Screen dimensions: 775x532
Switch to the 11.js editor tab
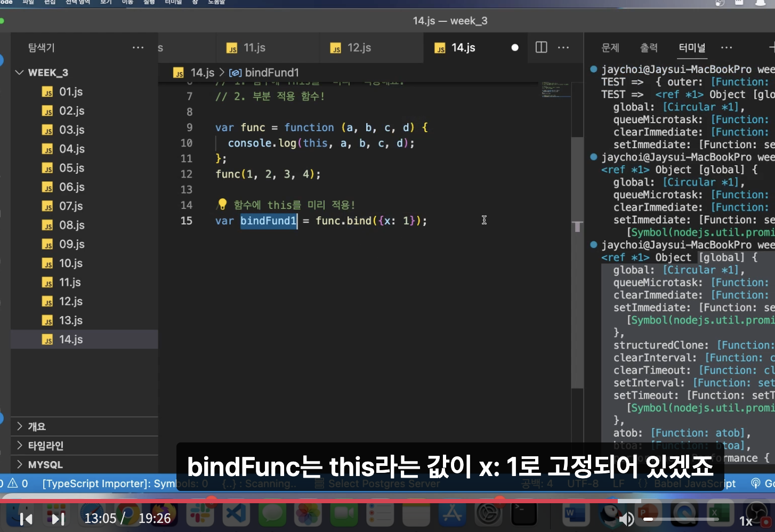tap(268, 47)
